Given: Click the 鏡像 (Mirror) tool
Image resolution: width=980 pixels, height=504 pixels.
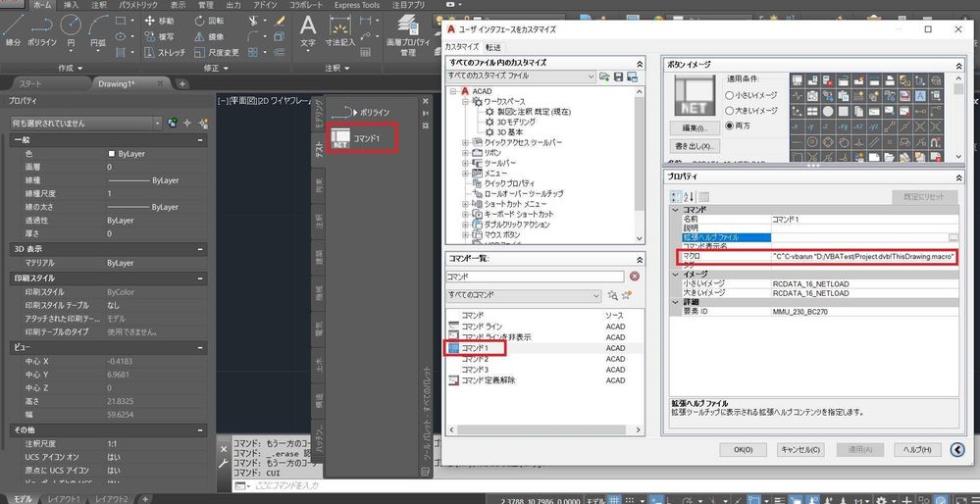Looking at the screenshot, I should tap(211, 36).
